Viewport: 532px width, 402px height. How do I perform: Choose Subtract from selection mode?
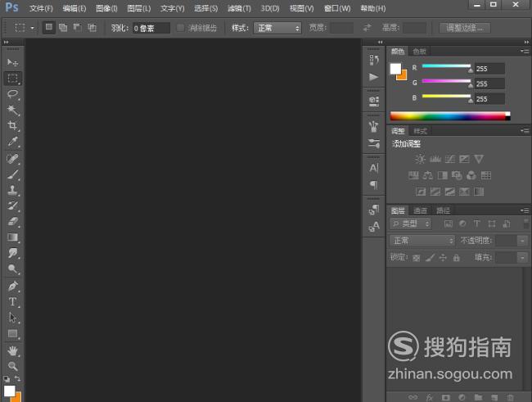(78, 28)
